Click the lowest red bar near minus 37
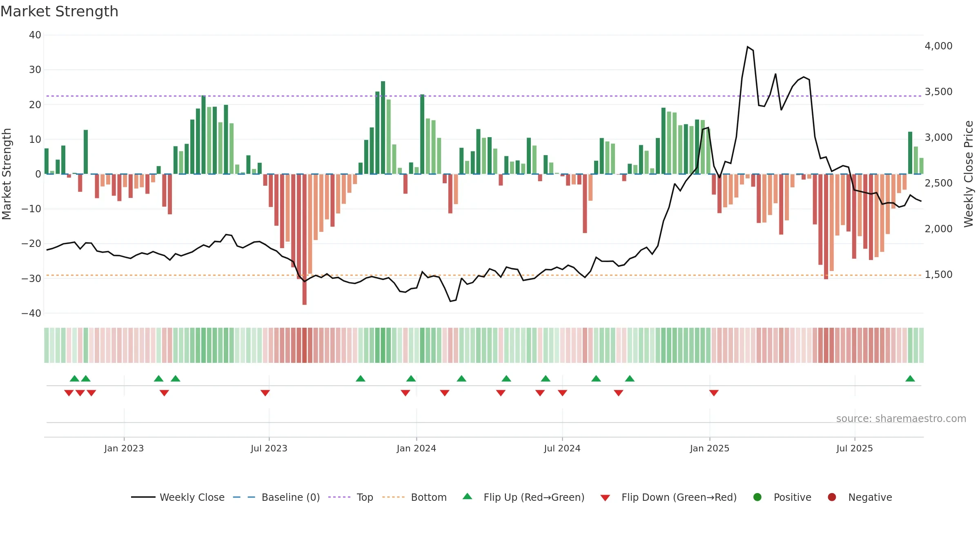This screenshot has height=551, width=980. click(x=305, y=239)
